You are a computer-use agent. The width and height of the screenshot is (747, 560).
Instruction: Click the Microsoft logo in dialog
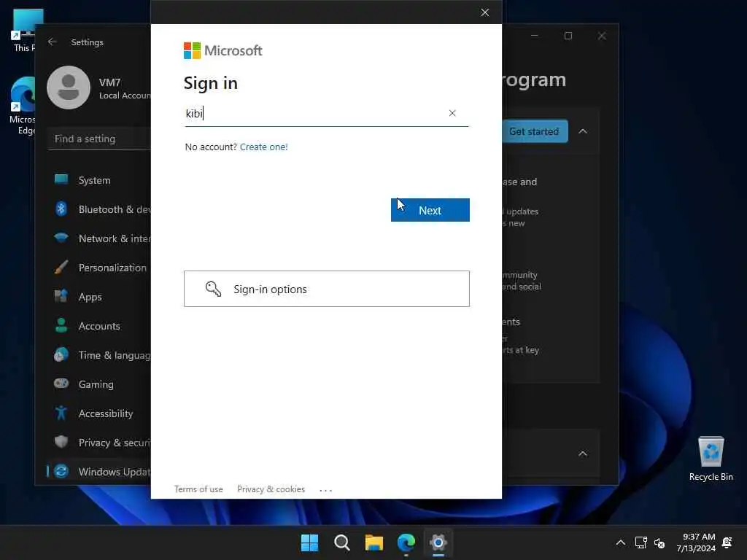coord(222,50)
